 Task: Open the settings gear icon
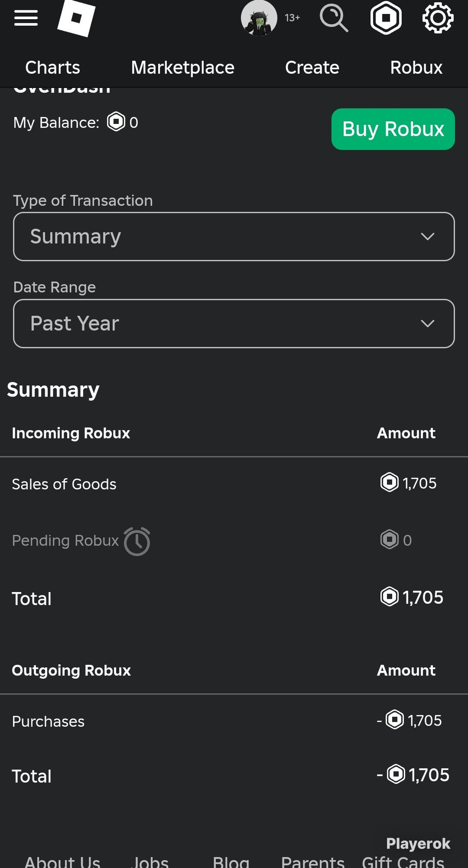click(438, 18)
